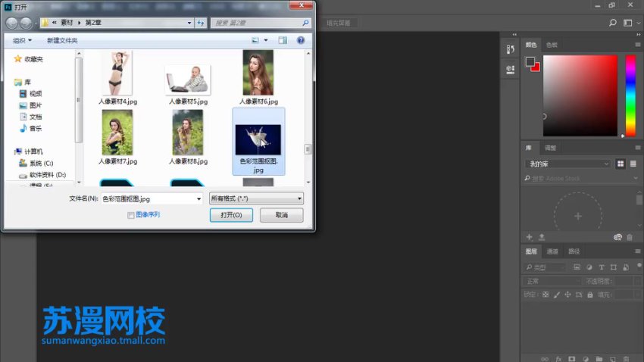Screen dimensions: 644x362
Task: Check the 图像序列 checkbox
Action: coord(130,215)
